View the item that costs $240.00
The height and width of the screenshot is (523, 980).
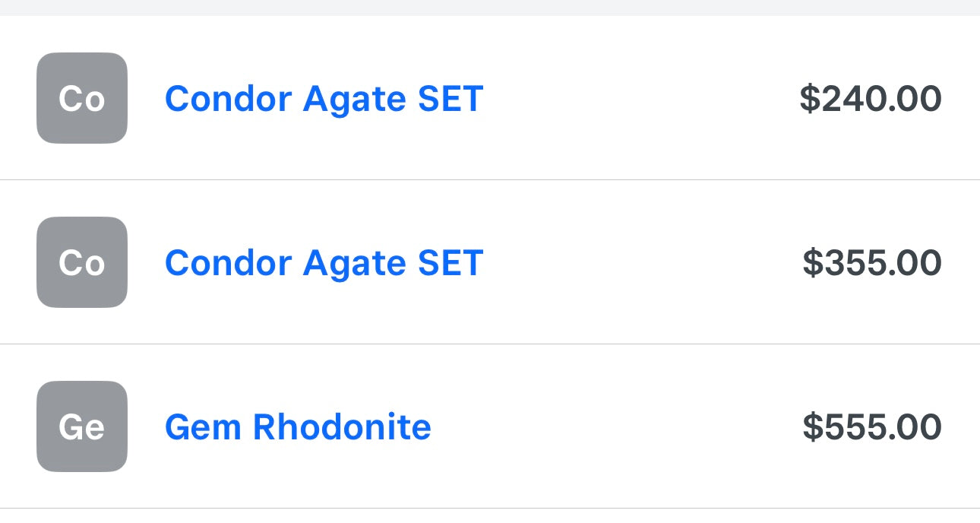pyautogui.click(x=324, y=99)
